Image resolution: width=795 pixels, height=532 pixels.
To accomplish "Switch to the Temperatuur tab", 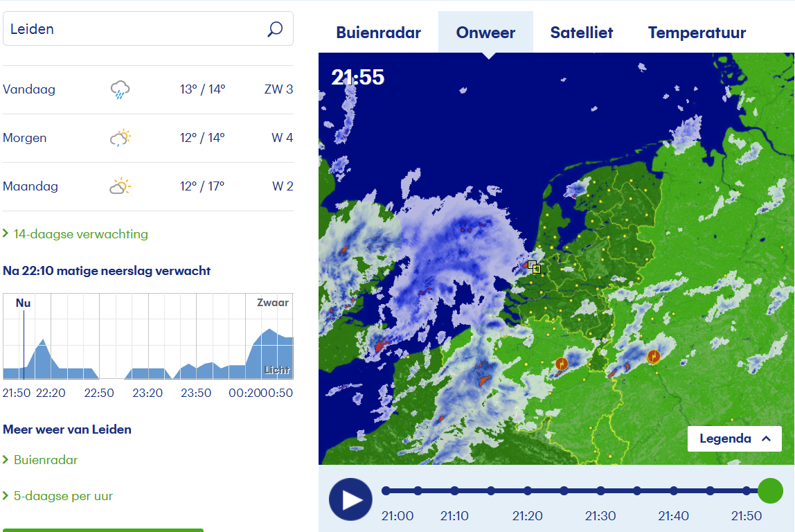I will pyautogui.click(x=697, y=33).
